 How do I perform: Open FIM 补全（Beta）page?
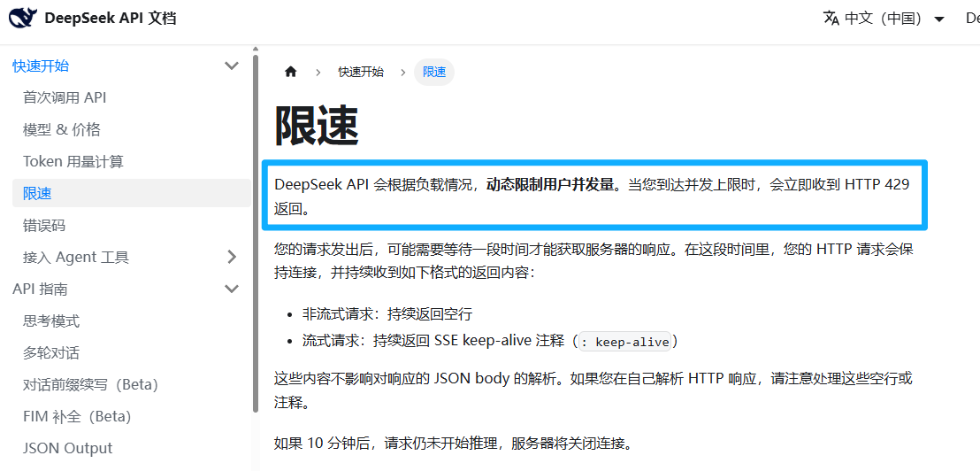pyautogui.click(x=77, y=417)
